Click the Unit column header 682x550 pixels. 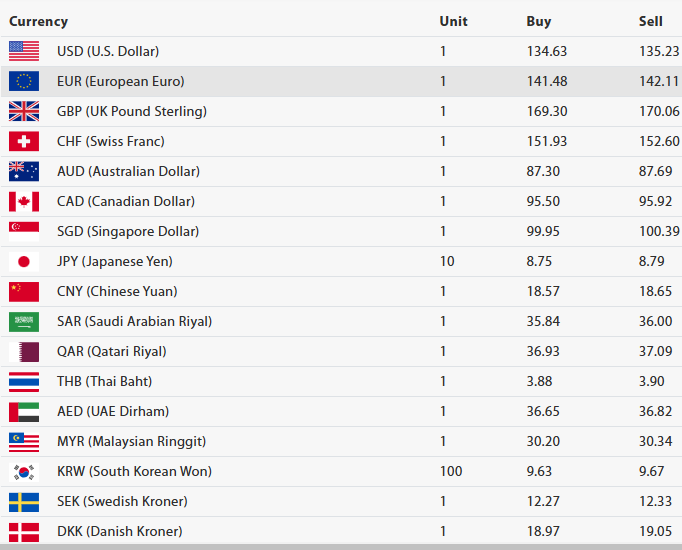point(452,21)
